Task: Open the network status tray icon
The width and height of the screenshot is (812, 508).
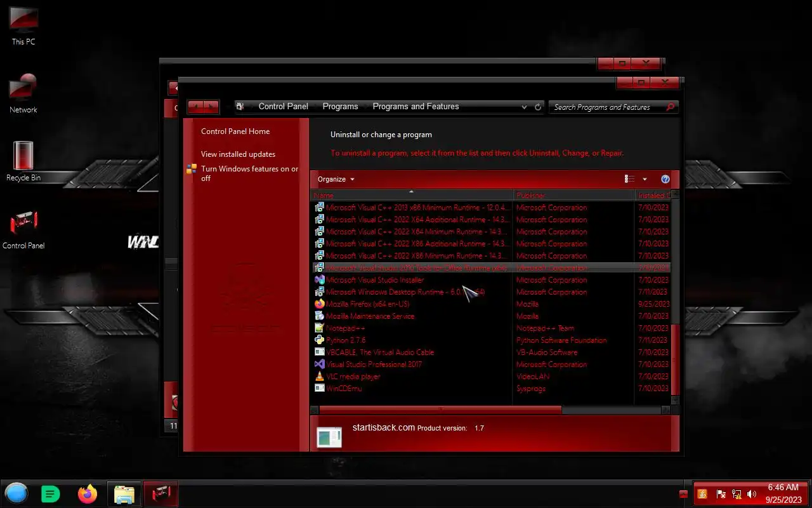Action: [x=737, y=494]
